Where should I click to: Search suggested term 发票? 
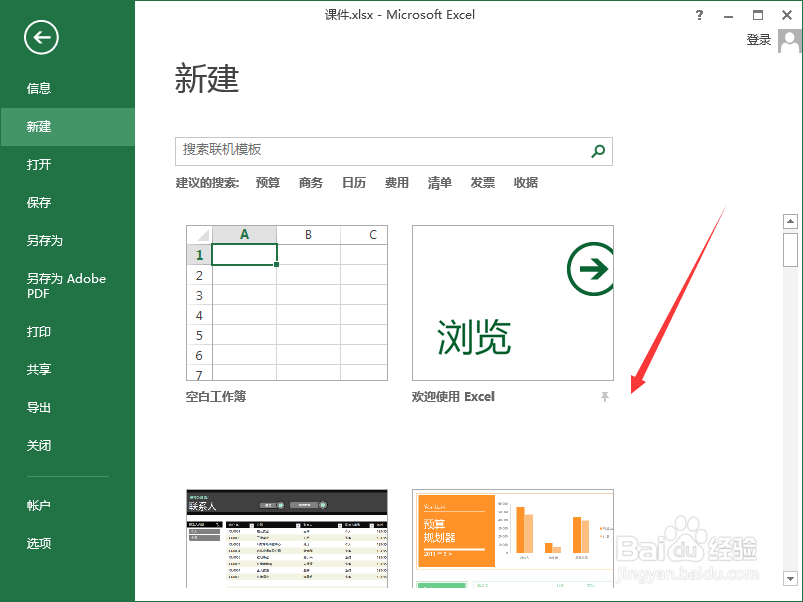[483, 183]
